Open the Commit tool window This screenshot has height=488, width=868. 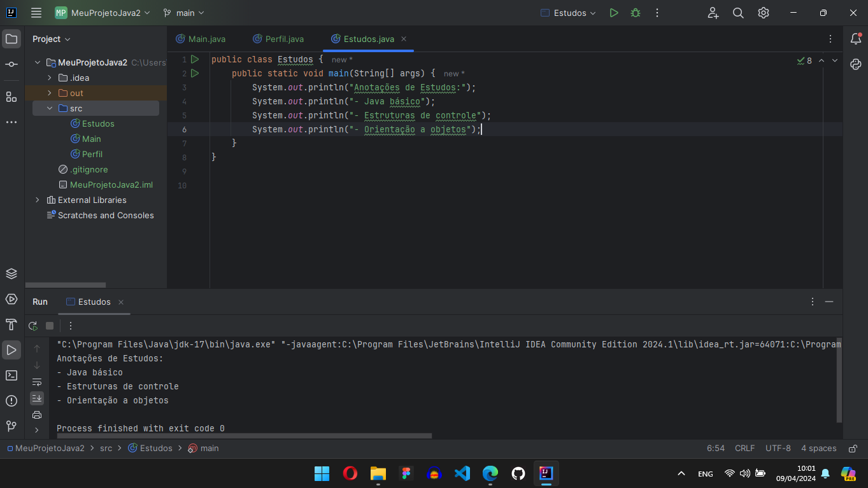click(x=11, y=64)
